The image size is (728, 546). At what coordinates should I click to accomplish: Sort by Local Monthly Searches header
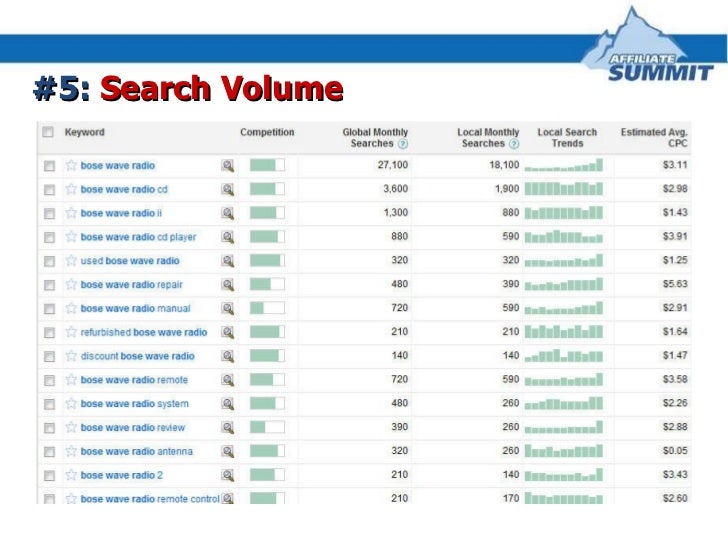tap(488, 138)
